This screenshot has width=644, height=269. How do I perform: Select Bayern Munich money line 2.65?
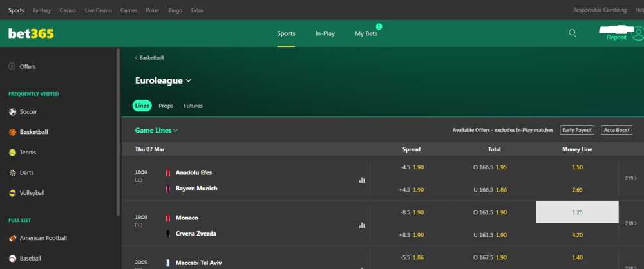(577, 190)
